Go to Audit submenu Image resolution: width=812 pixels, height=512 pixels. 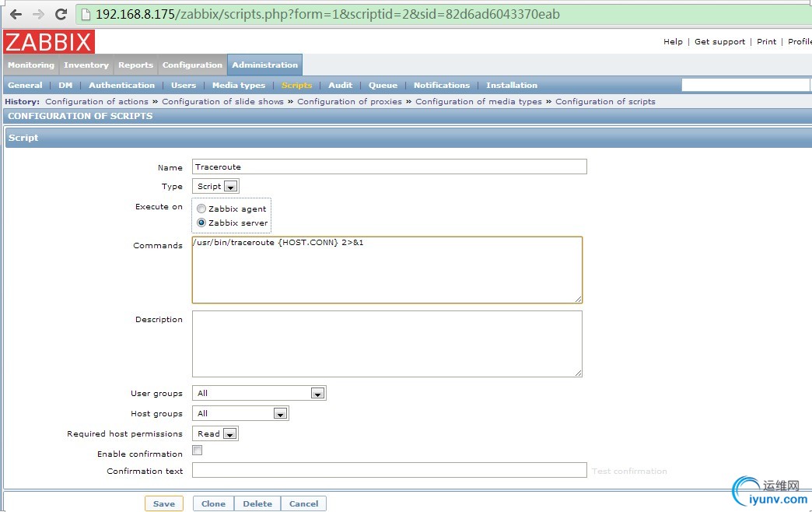340,86
